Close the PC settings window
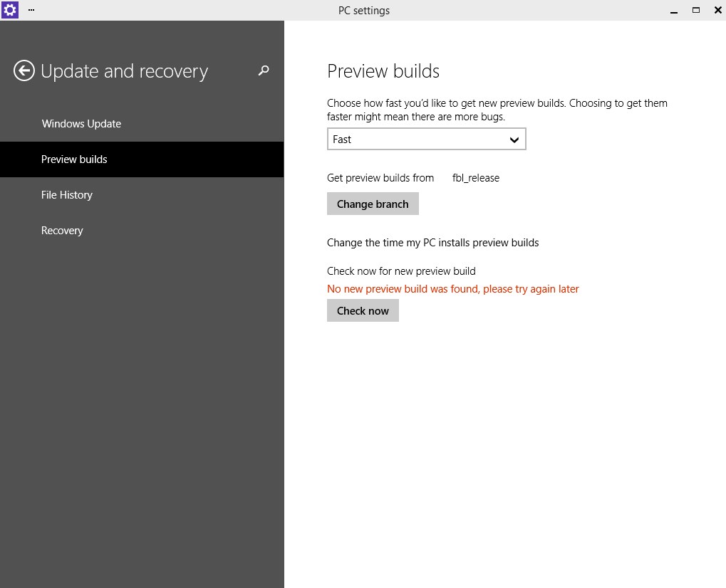Viewport: 726px width, 588px height. (x=717, y=10)
